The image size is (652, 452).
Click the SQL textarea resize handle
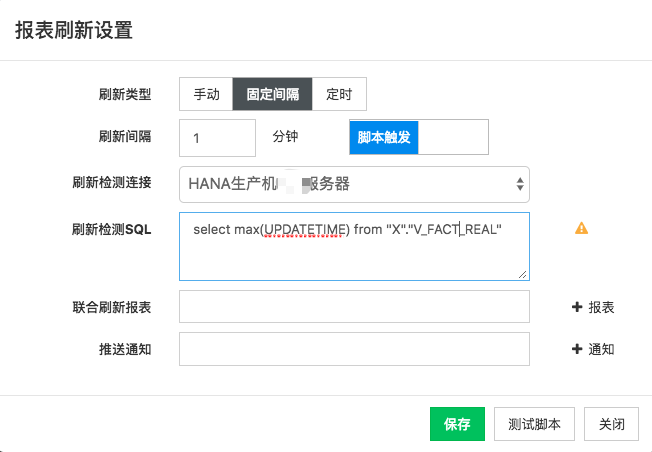click(x=523, y=274)
